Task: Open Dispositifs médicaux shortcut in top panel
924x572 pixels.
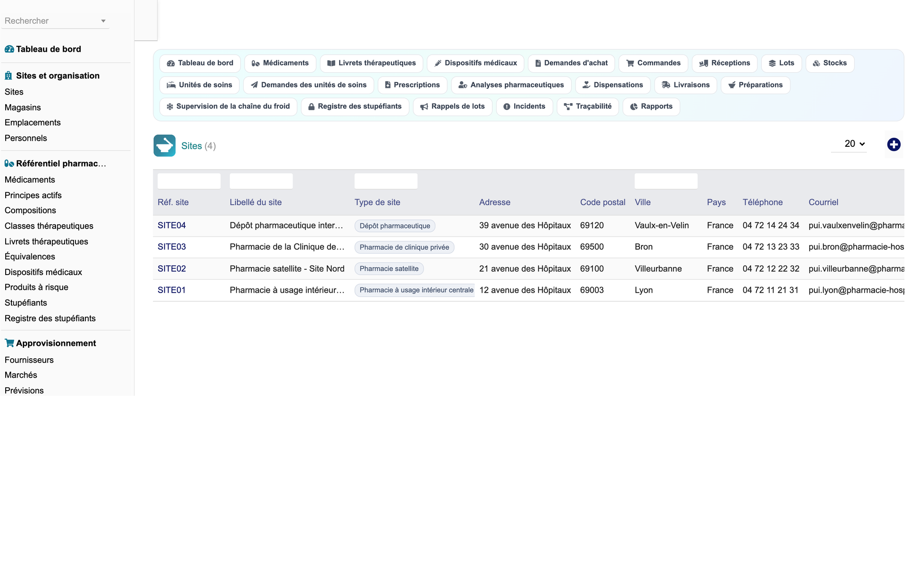Action: [x=475, y=63]
